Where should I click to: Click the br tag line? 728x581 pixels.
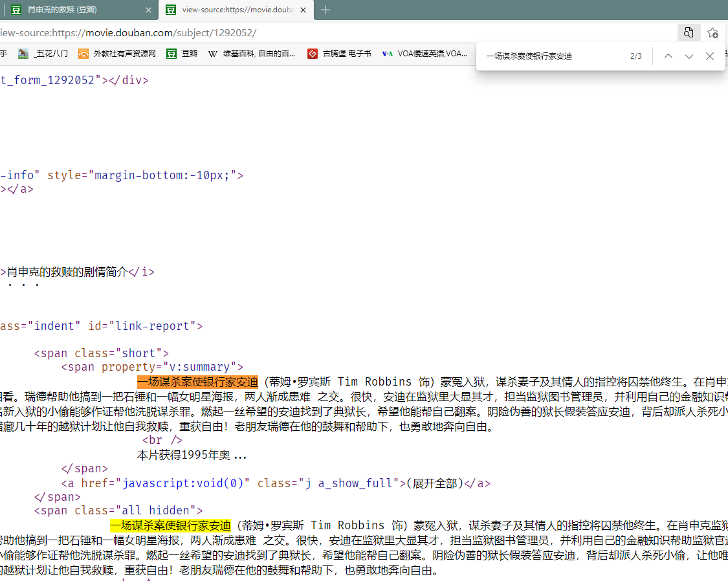coord(162,440)
